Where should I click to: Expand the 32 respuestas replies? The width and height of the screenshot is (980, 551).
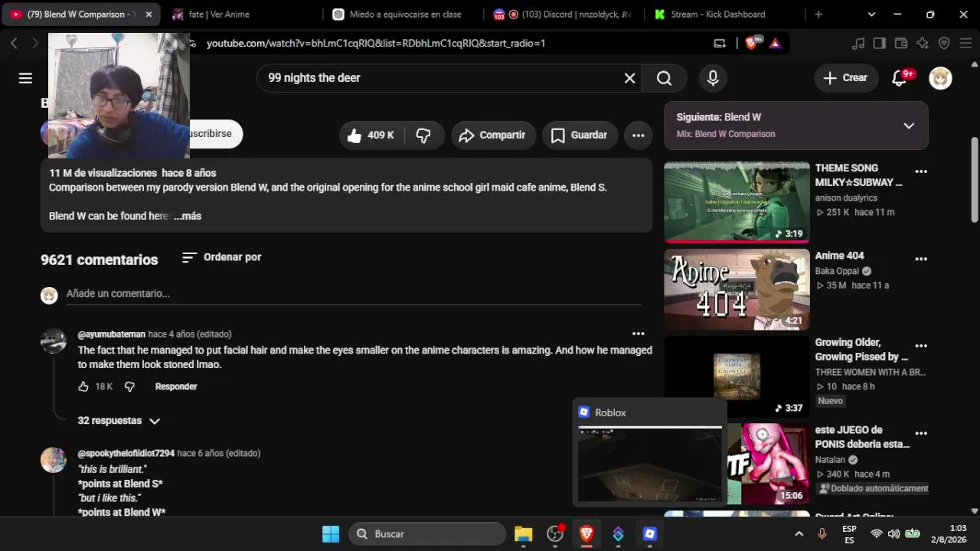coord(119,421)
